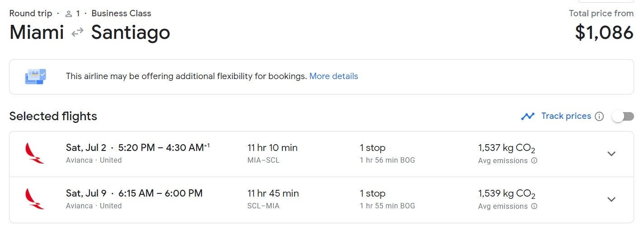Click the Santiago destination heading

point(131,33)
